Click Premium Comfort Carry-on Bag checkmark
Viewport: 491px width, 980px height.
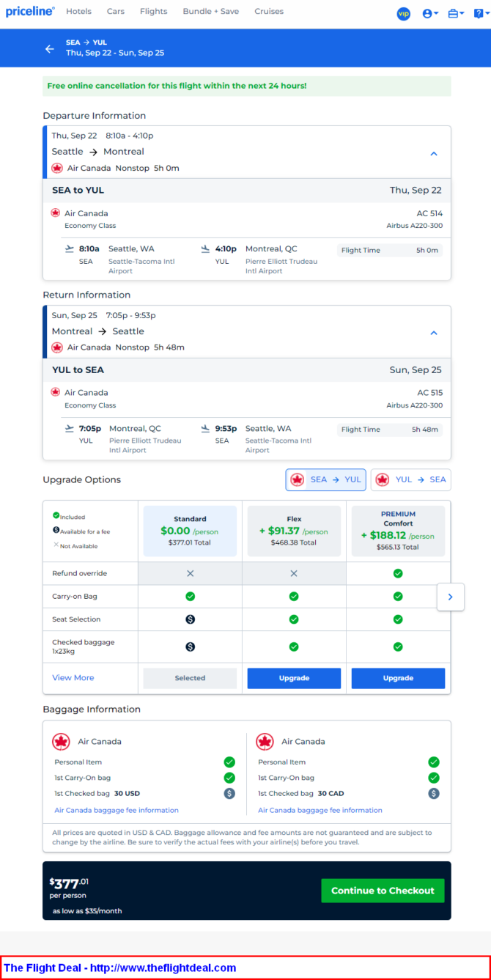point(398,597)
